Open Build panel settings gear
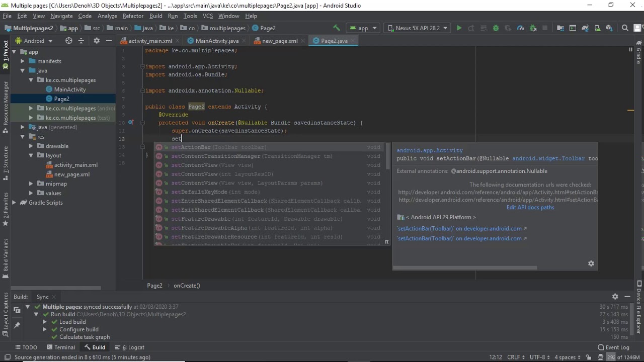 pos(615,297)
